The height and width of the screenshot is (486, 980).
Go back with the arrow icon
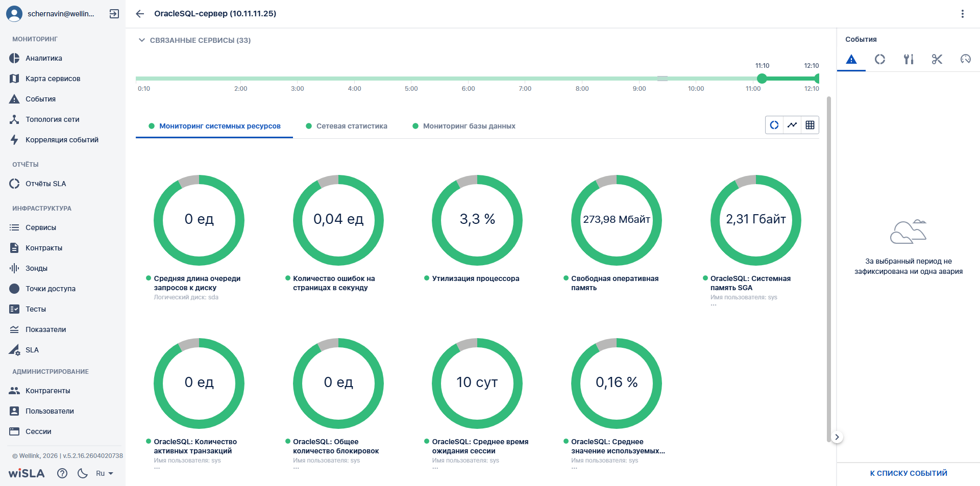[x=140, y=14]
